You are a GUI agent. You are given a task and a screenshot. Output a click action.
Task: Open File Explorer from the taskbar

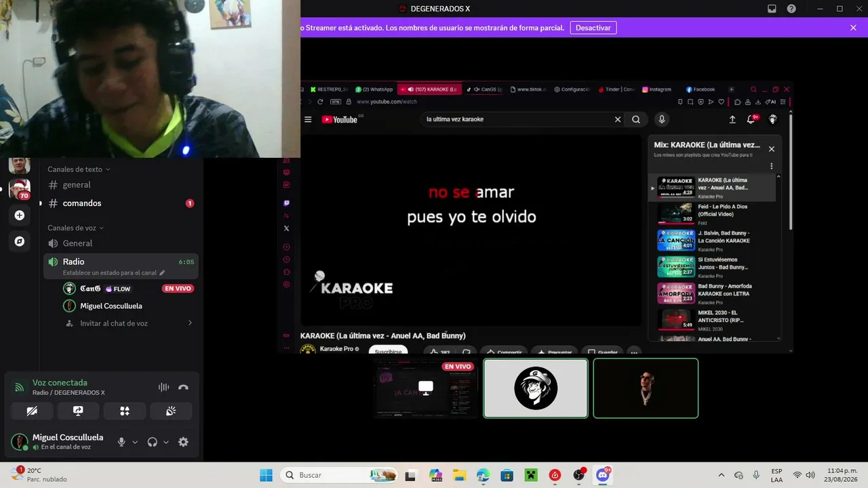click(x=459, y=475)
